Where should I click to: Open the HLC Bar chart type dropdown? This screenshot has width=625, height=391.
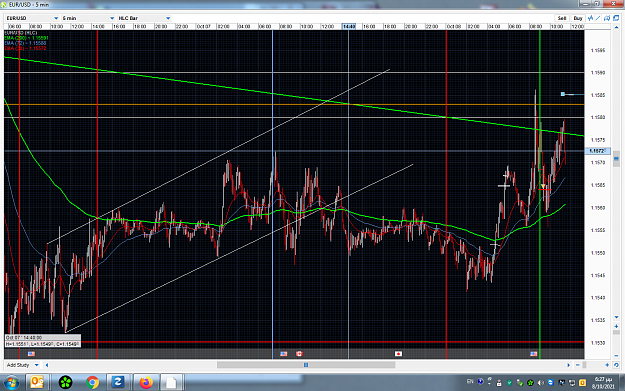point(144,18)
